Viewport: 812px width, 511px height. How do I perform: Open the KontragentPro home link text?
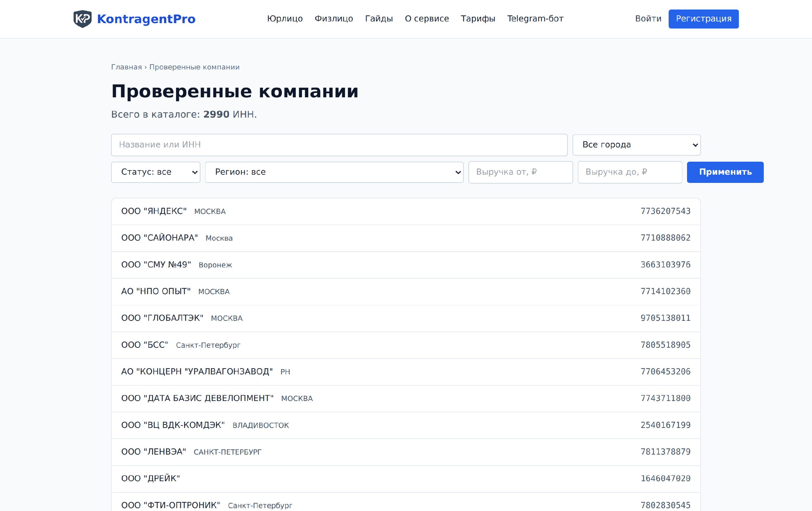[x=146, y=19]
